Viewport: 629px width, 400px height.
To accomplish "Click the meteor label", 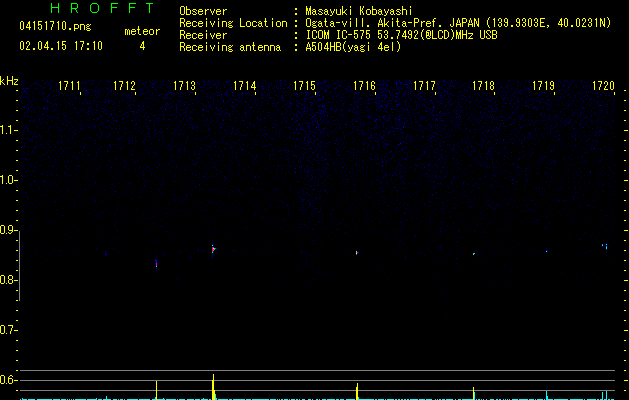I will [x=142, y=31].
